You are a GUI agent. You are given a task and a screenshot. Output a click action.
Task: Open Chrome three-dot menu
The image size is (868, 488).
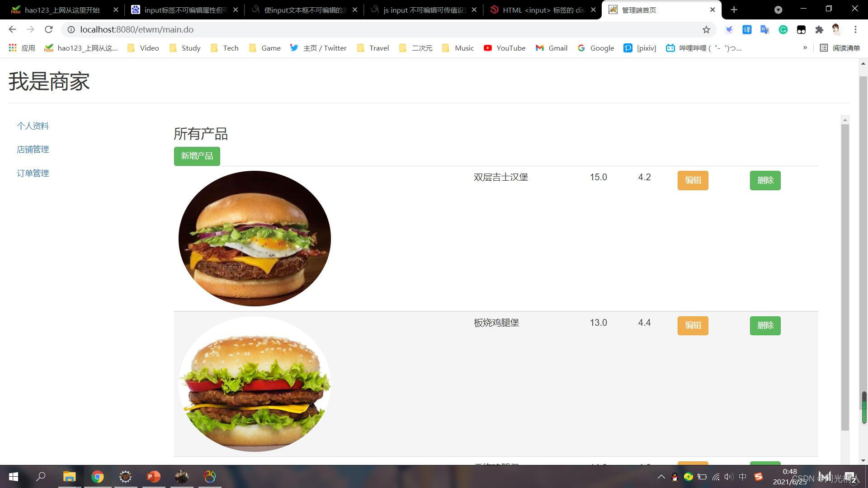(855, 30)
